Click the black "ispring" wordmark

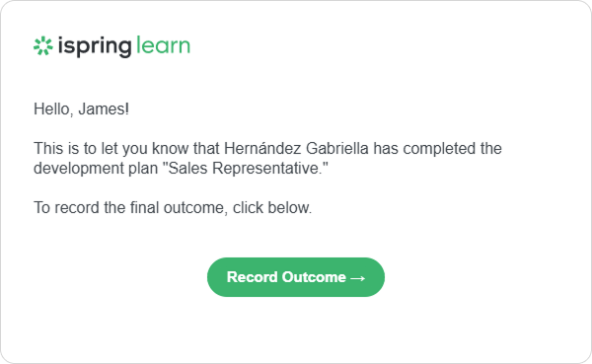(x=95, y=46)
